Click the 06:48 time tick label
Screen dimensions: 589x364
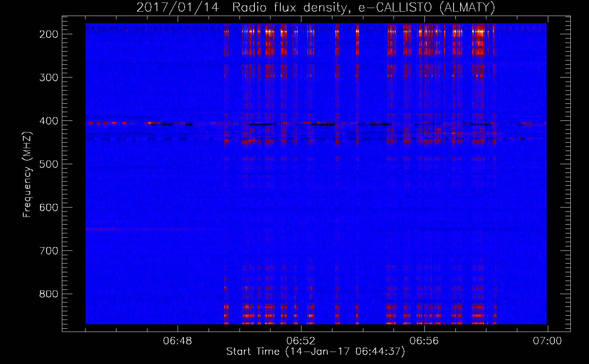click(x=178, y=341)
